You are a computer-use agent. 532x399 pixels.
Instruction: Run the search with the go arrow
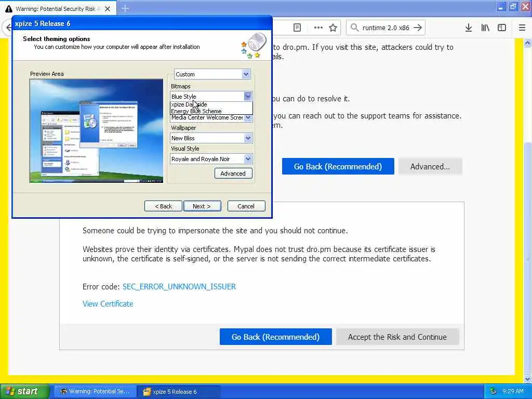418,28
